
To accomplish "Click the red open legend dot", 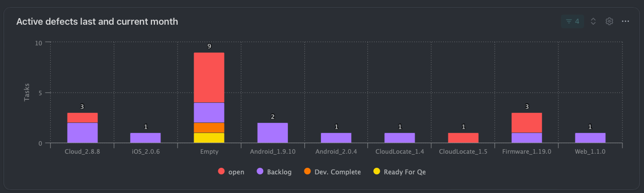I will tap(221, 172).
